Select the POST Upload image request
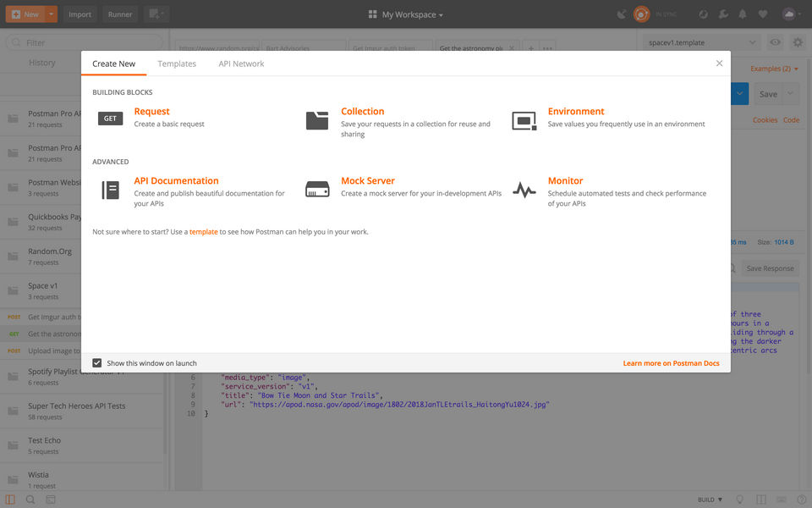The width and height of the screenshot is (812, 508). [41, 351]
